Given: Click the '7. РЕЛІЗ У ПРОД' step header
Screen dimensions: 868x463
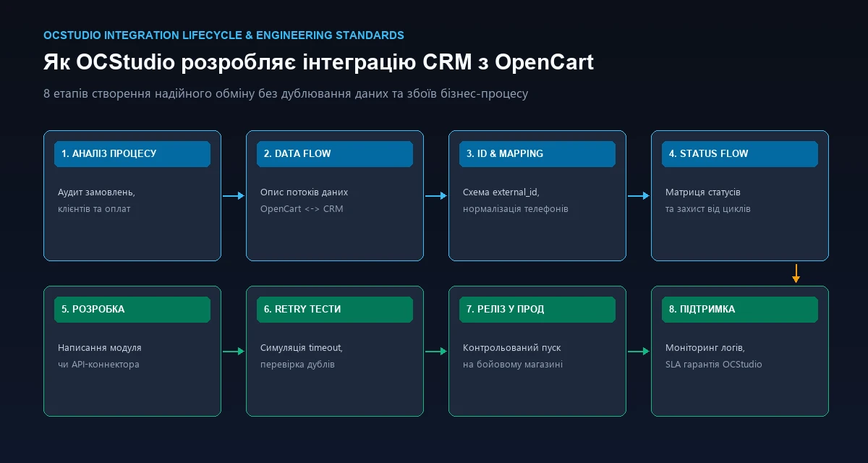Looking at the screenshot, I should point(537,310).
